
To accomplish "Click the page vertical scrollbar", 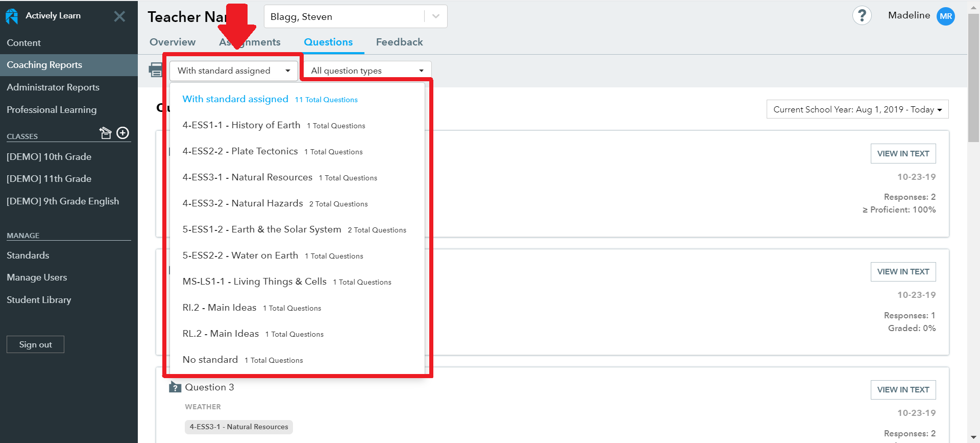I will 973,77.
